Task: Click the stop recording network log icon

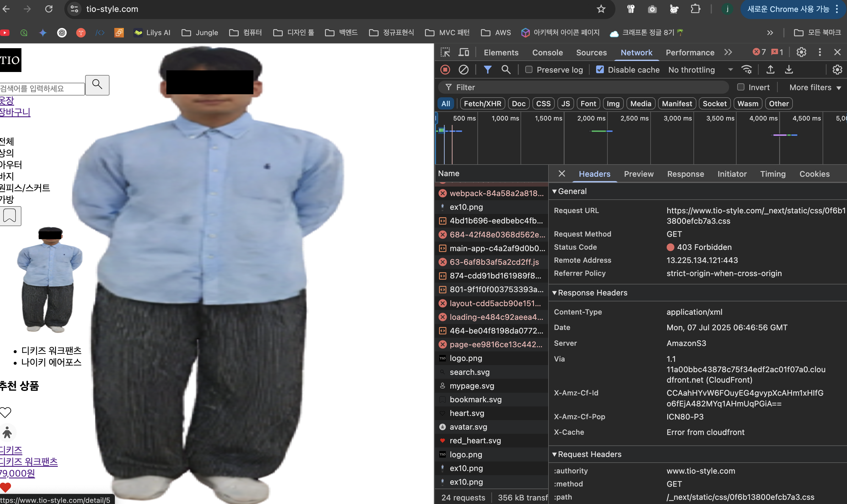Action: (445, 70)
